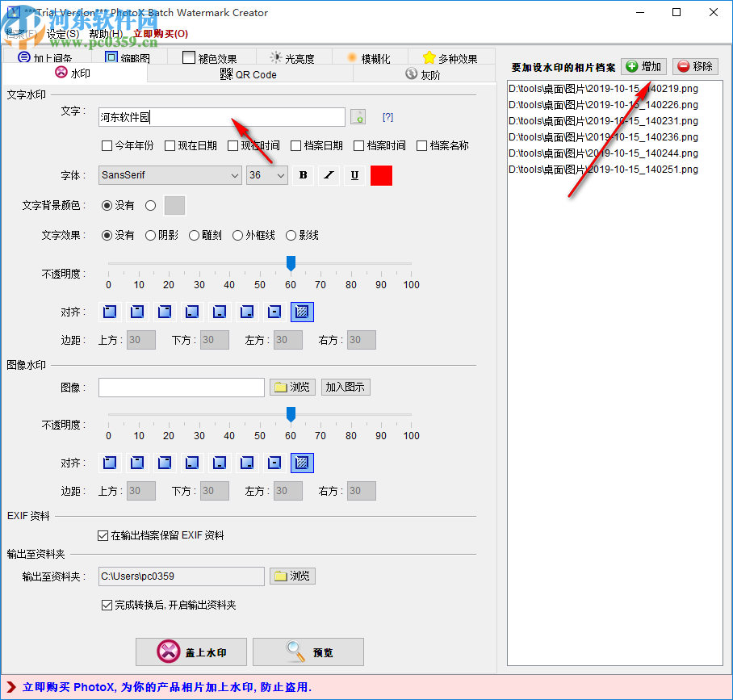Select the 阴影 text effect radio button

tap(149, 235)
